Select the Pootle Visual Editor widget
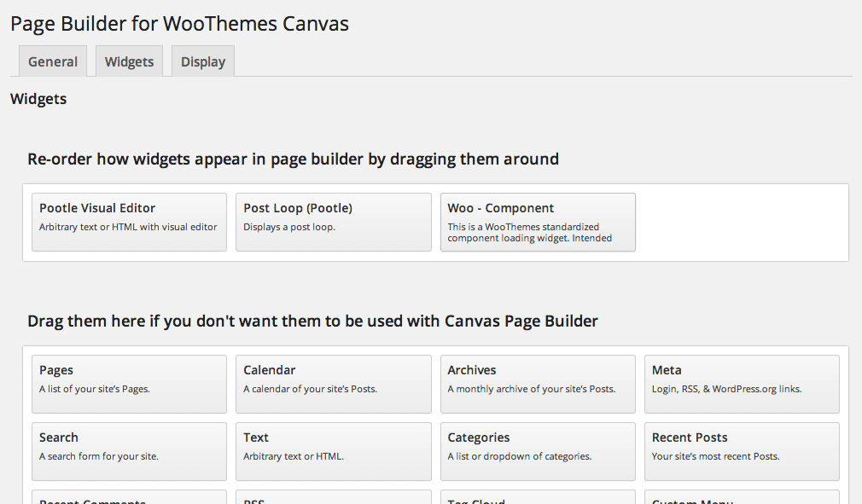The image size is (862, 504). coord(129,222)
